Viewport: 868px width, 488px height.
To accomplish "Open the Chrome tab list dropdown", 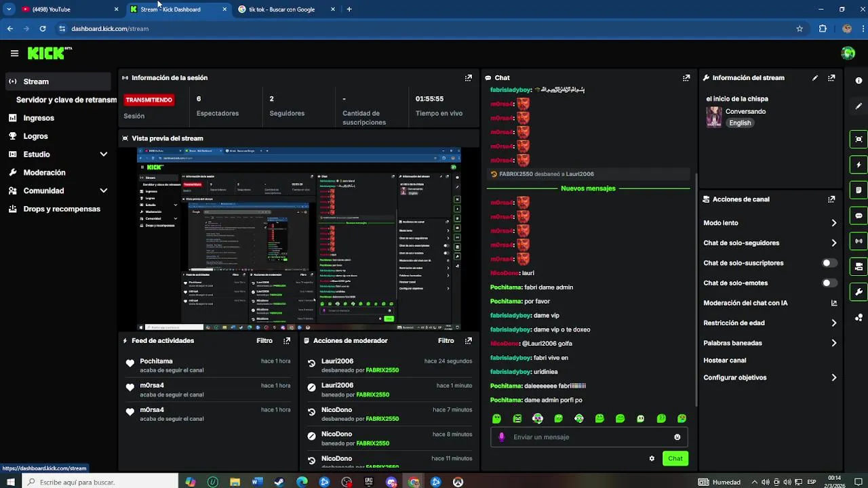I will click(x=9, y=9).
